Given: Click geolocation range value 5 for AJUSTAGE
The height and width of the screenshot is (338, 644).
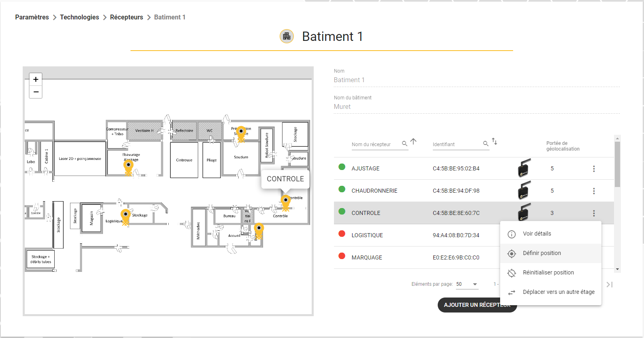Looking at the screenshot, I should point(552,168).
